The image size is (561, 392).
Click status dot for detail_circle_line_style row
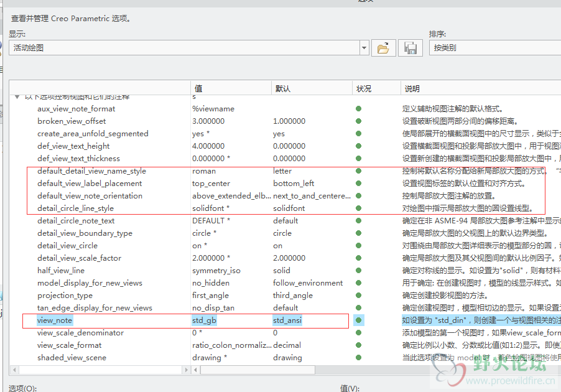358,208
